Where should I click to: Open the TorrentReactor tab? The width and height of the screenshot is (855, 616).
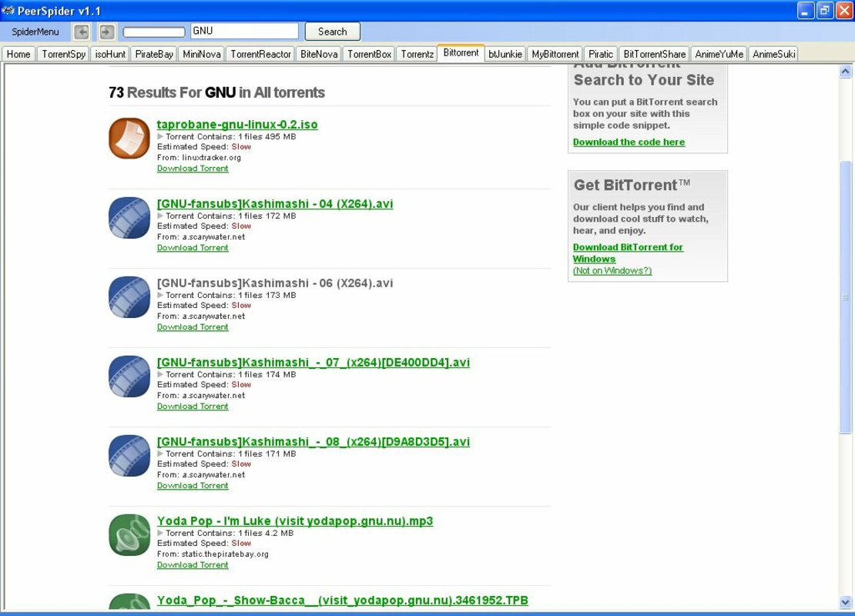260,54
